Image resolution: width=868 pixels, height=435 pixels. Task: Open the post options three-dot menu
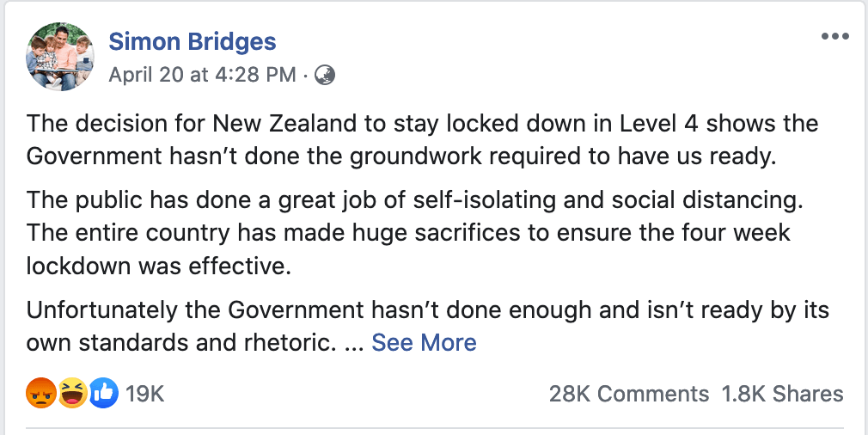coord(834,37)
